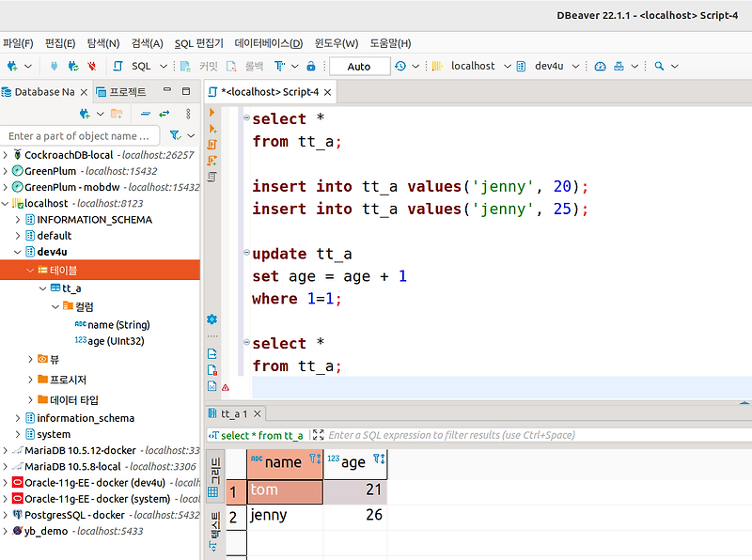Open the 윈도우(W) menu

point(337,43)
